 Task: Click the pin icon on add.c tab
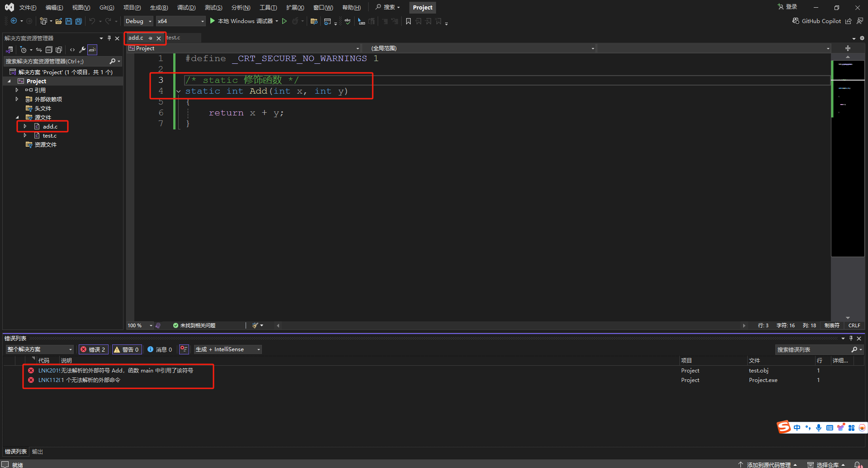[151, 38]
